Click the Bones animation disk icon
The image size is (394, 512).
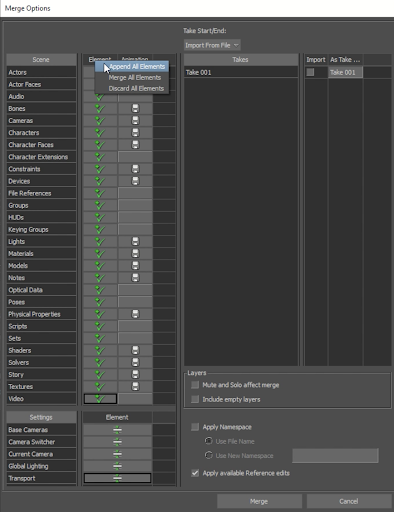pos(135,109)
